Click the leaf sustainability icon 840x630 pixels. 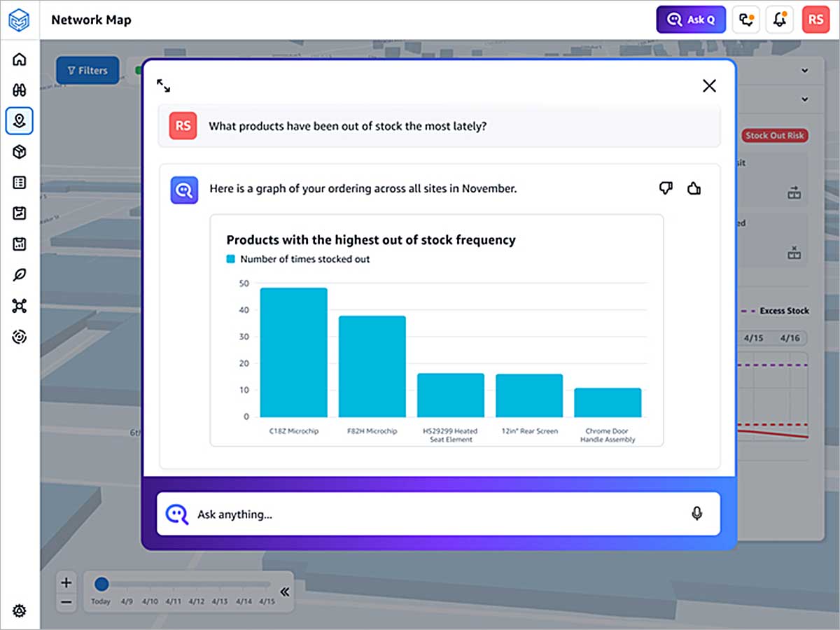coord(20,275)
